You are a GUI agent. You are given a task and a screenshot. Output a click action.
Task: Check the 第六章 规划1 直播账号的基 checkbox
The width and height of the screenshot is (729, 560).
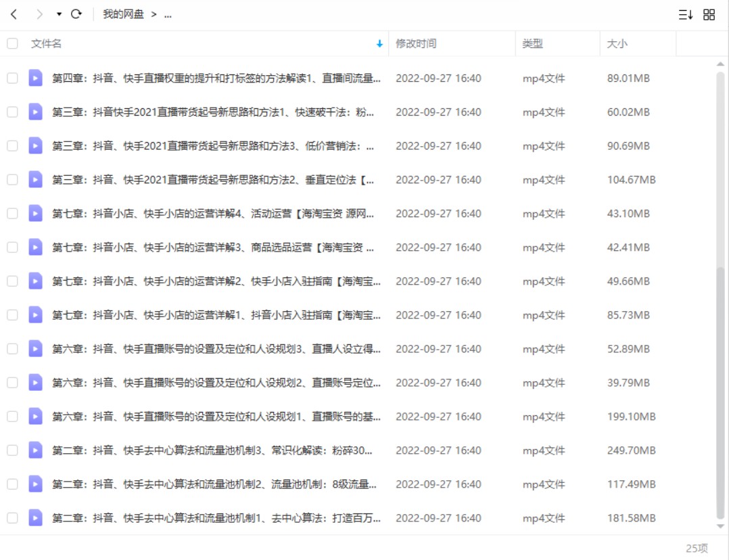[13, 417]
